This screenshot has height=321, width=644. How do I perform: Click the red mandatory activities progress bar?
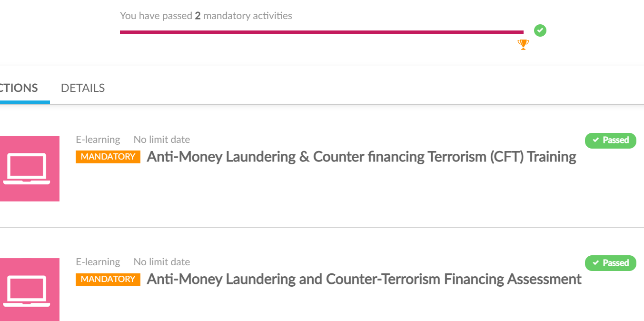pyautogui.click(x=321, y=32)
